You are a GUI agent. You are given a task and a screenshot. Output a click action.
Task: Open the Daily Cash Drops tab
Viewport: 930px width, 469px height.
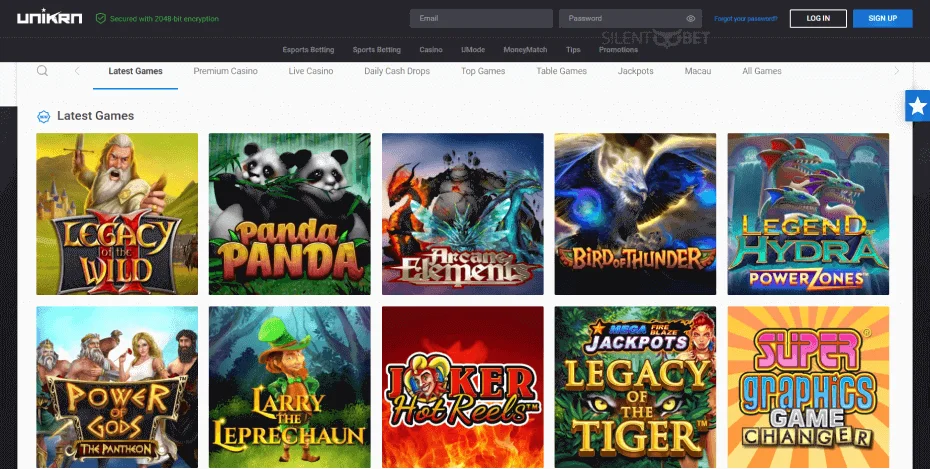point(397,71)
